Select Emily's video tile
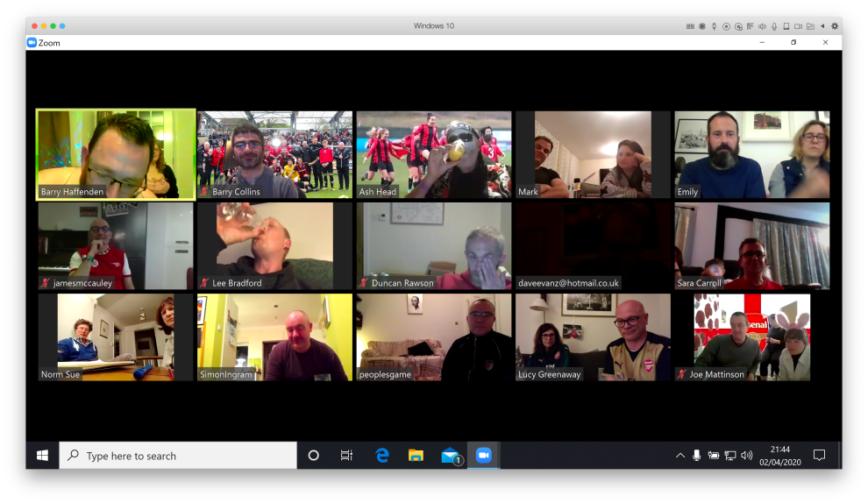This screenshot has width=868, height=503. tap(751, 154)
